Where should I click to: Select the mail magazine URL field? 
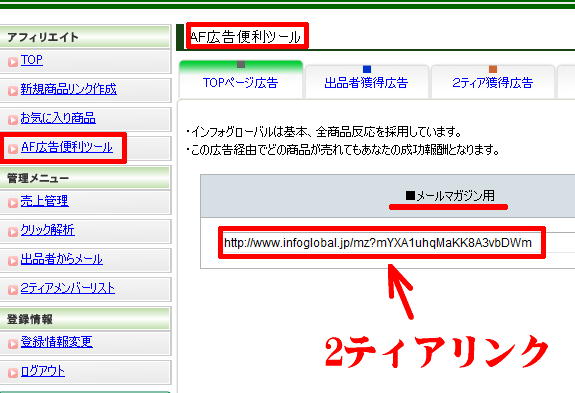point(382,243)
